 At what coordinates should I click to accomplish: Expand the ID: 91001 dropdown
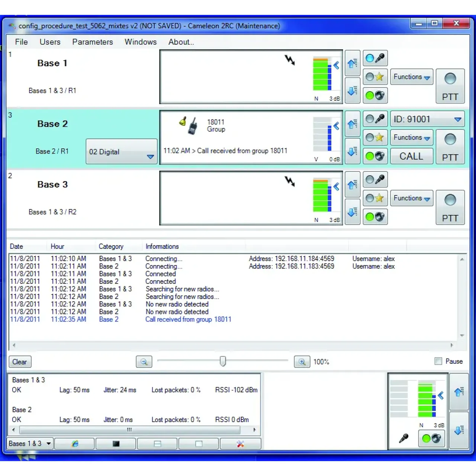(458, 119)
